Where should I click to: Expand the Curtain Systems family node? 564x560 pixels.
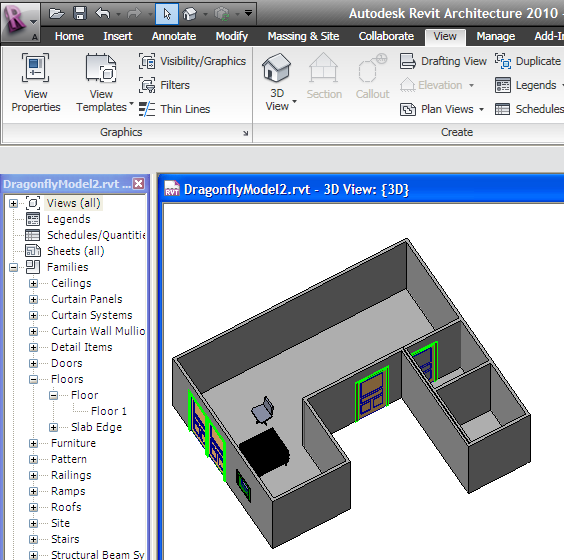(x=33, y=315)
